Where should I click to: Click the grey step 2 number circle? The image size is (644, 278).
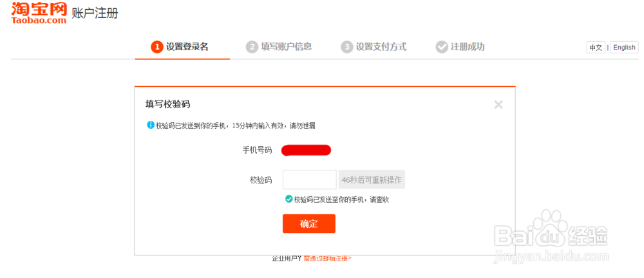click(252, 46)
